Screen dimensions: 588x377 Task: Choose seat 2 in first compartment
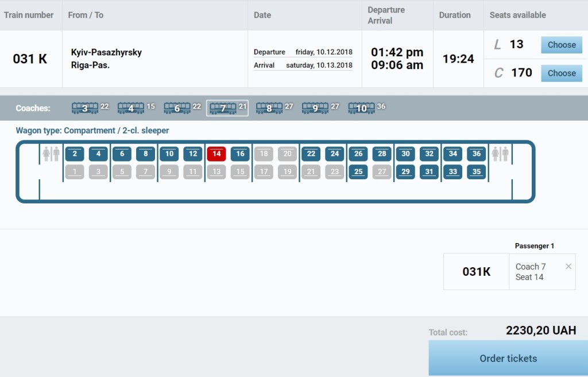coord(75,154)
